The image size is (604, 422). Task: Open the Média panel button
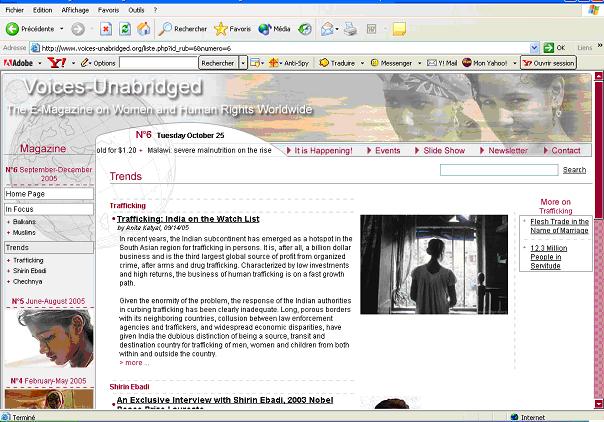pos(277,29)
